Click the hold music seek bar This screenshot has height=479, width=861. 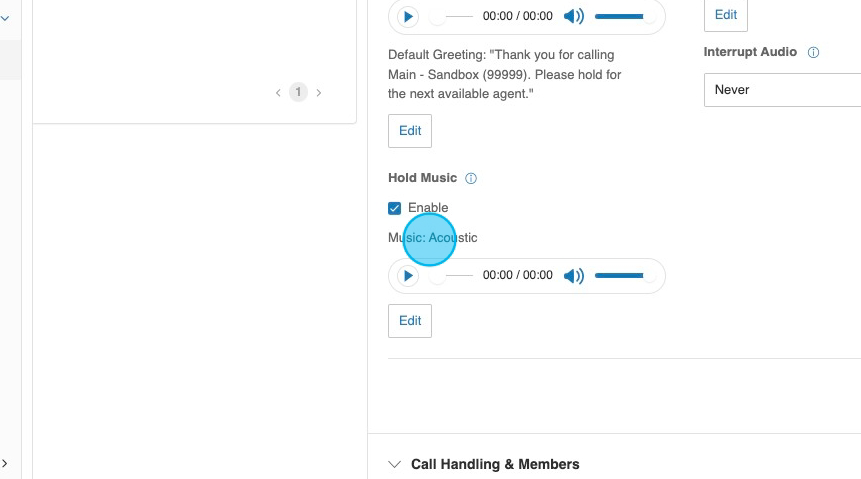click(455, 276)
